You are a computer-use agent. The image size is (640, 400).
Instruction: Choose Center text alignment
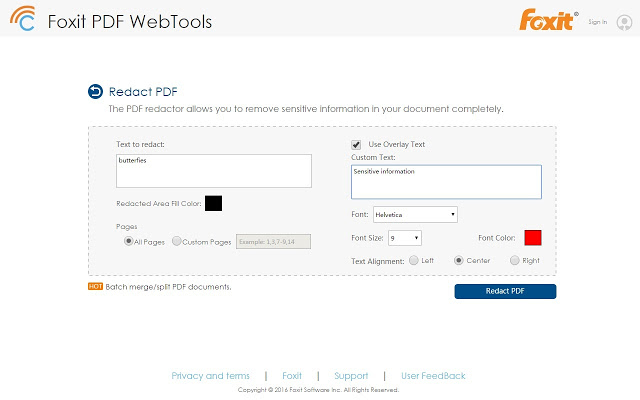(459, 261)
